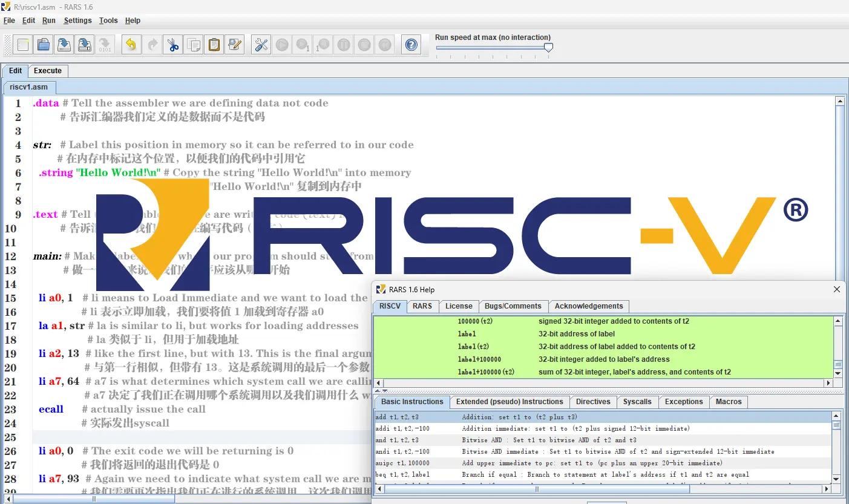Viewport: 849px width, 504px height.
Task: Click the Stop execution icon
Action: tap(364, 45)
